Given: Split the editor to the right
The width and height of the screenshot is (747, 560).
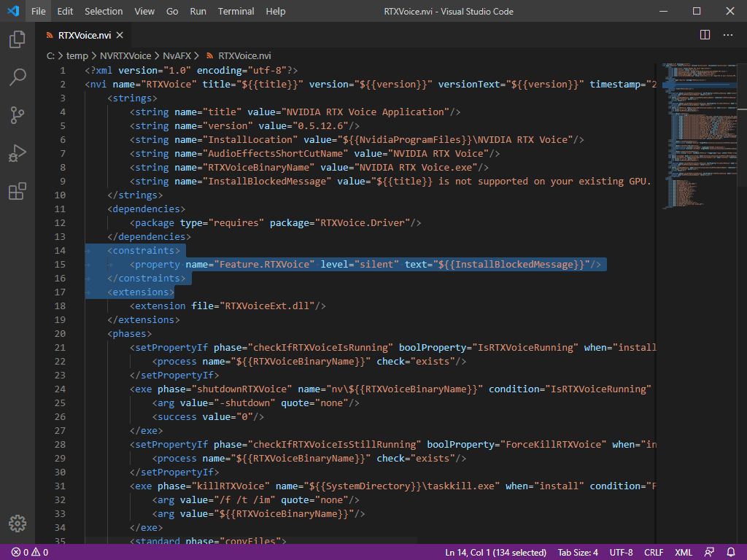Looking at the screenshot, I should [x=705, y=35].
